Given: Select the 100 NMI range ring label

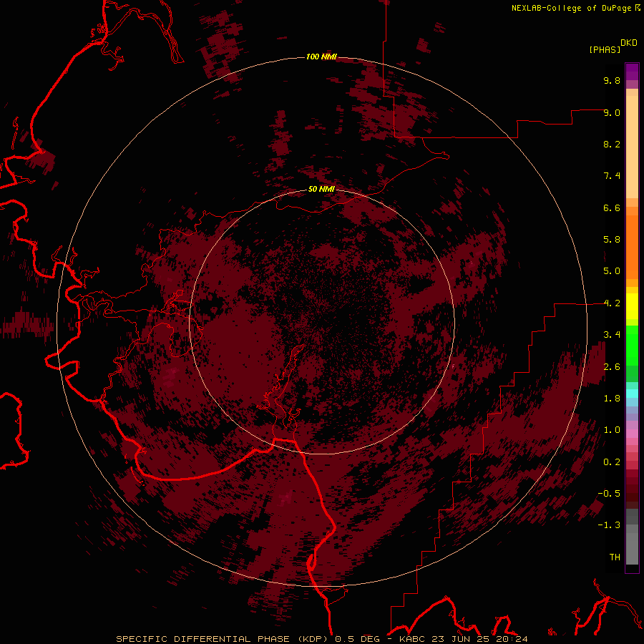Looking at the screenshot, I should pyautogui.click(x=321, y=57).
